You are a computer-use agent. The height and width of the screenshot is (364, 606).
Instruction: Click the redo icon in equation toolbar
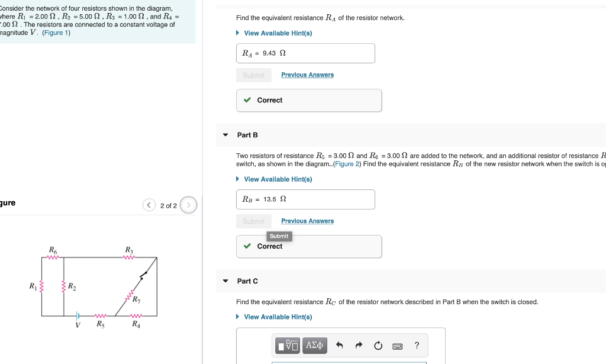pyautogui.click(x=359, y=345)
